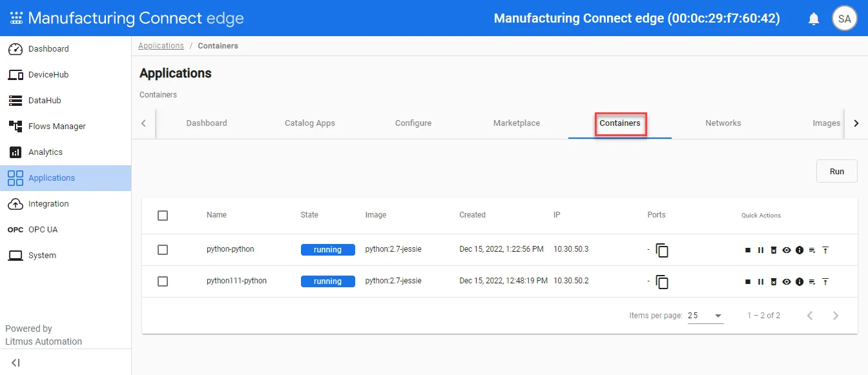Switch to the Networks tab
This screenshot has width=868, height=375.
723,123
